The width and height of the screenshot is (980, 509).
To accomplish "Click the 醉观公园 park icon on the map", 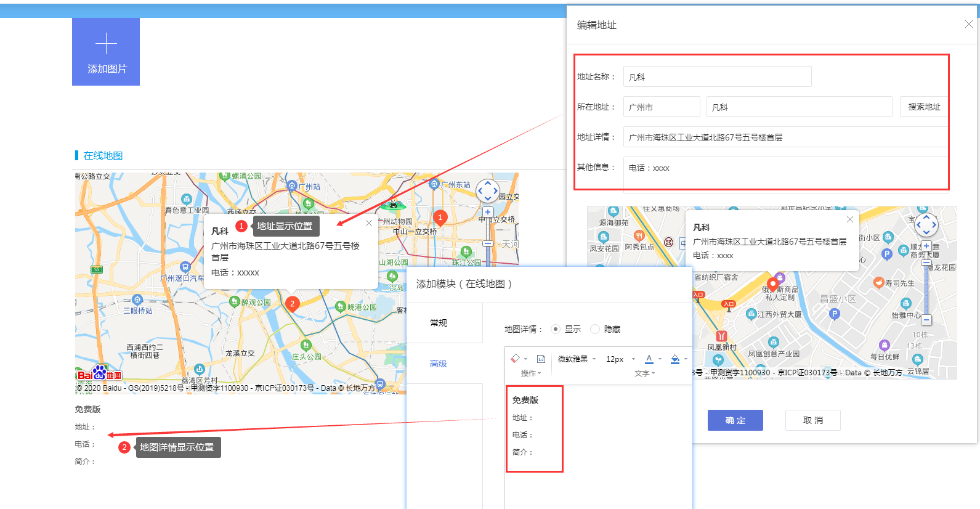I will point(234,301).
